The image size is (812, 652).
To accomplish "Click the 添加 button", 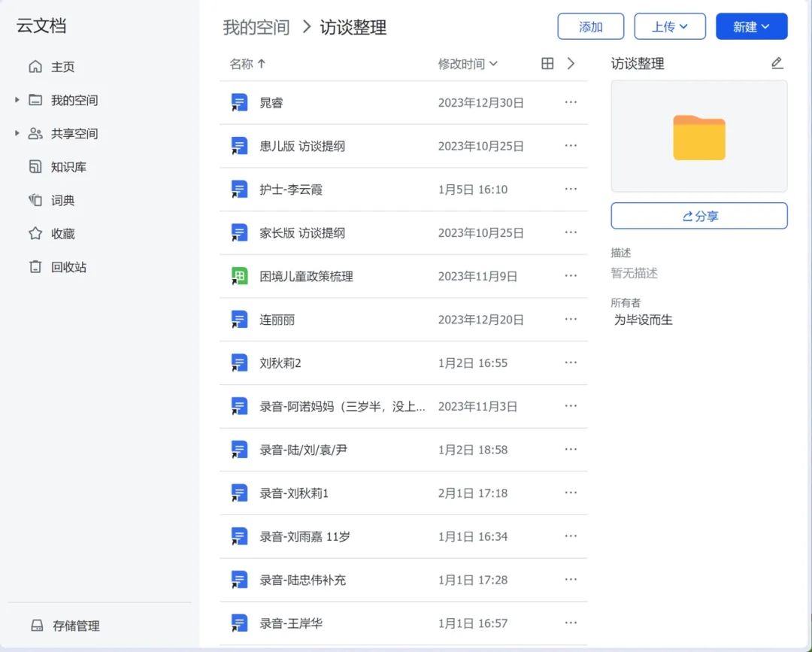I will [x=590, y=27].
